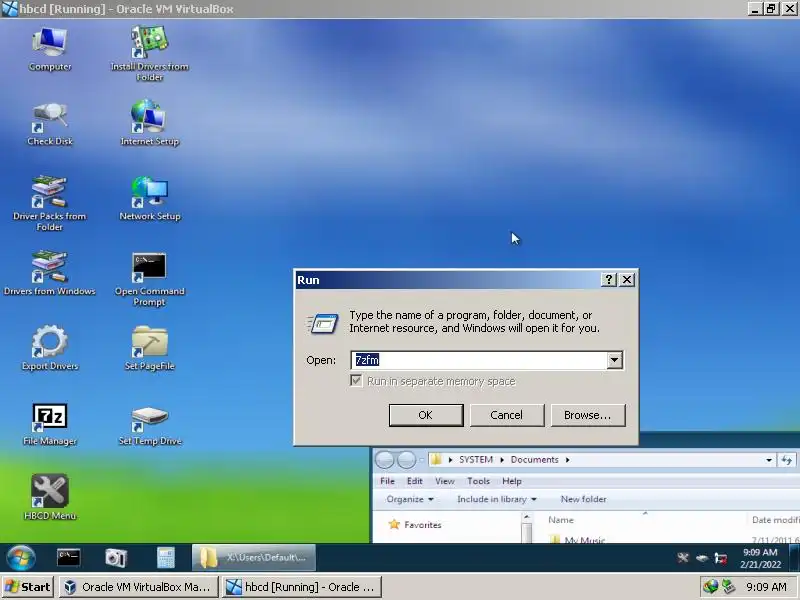Screen dimensions: 800x600
Task: Click Explorer back navigation button
Action: point(385,460)
